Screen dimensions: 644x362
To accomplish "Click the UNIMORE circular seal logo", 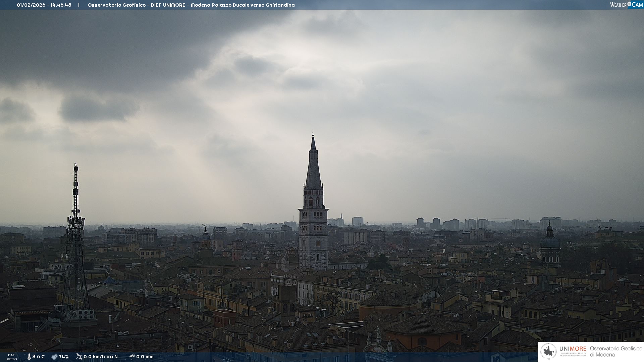I will point(548,351).
